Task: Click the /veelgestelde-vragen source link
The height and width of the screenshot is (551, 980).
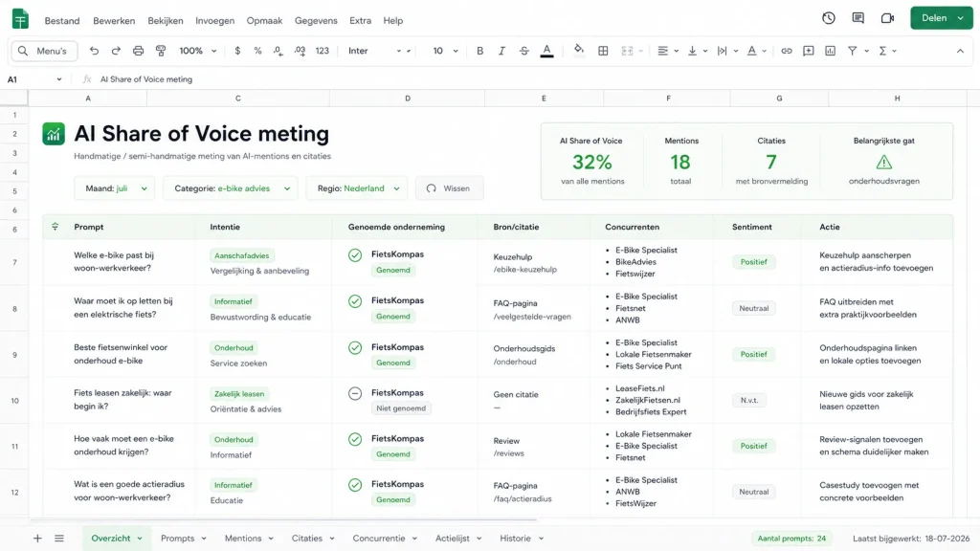Action: (x=532, y=316)
